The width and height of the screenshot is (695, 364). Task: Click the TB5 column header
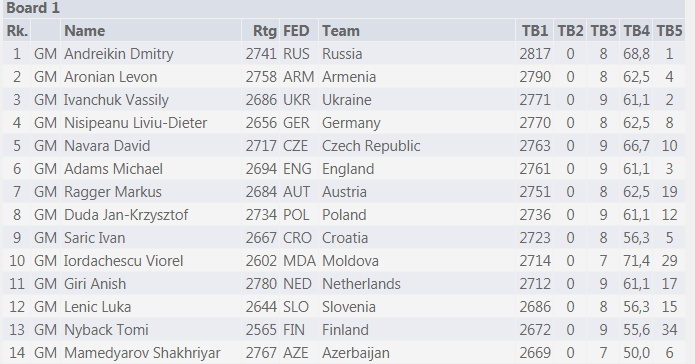point(669,31)
